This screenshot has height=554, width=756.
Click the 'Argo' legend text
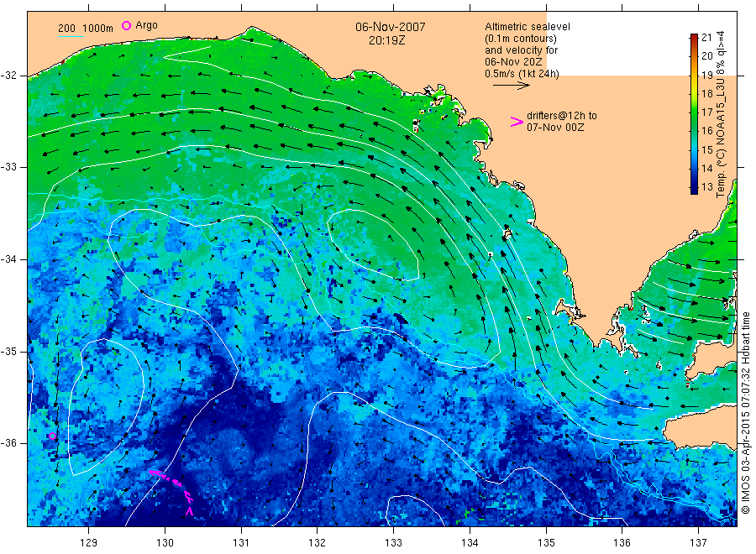[146, 25]
